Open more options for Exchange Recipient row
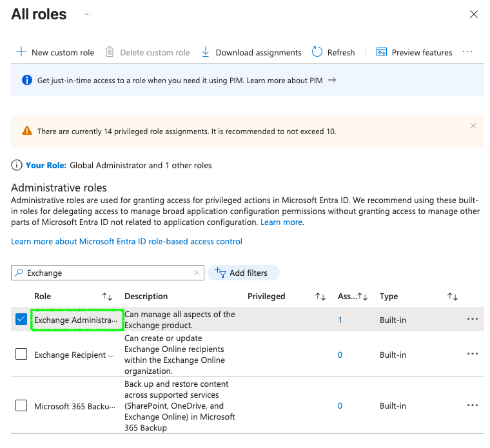Image resolution: width=490 pixels, height=448 pixels. coord(472,354)
